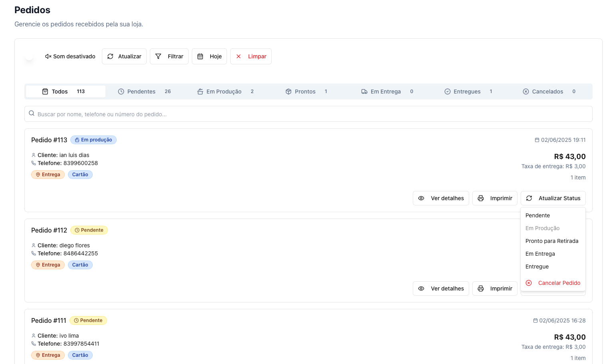Click Imprimir for Pedido #113

[x=495, y=198]
